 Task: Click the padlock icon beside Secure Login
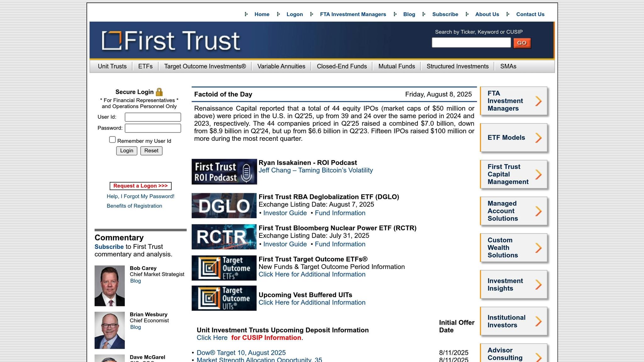[x=160, y=91]
